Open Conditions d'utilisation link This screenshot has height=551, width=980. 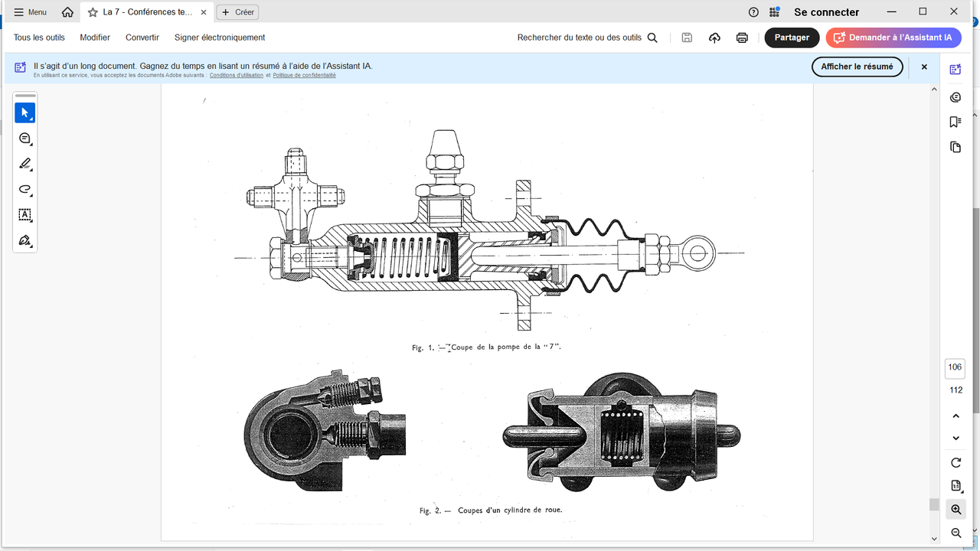[237, 76]
